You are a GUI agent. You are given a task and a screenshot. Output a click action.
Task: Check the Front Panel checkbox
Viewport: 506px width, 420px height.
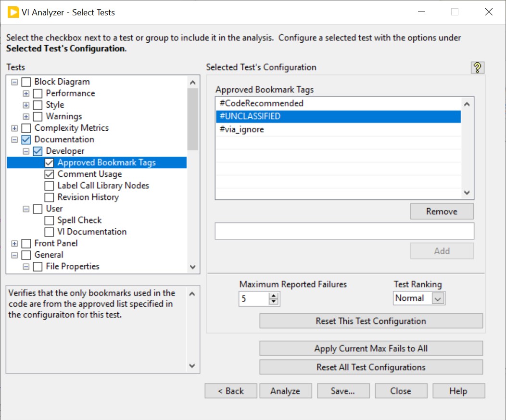pos(26,243)
